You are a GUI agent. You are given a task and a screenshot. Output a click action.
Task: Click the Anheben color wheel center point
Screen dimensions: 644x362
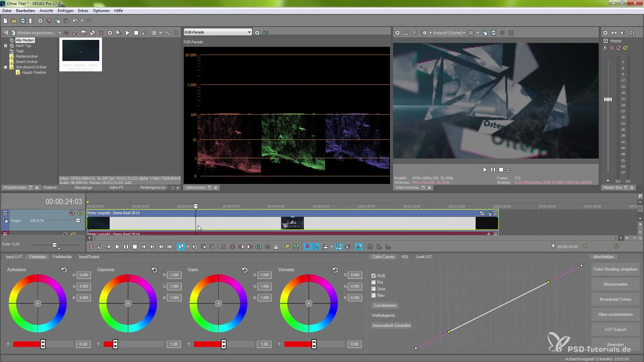pyautogui.click(x=38, y=303)
